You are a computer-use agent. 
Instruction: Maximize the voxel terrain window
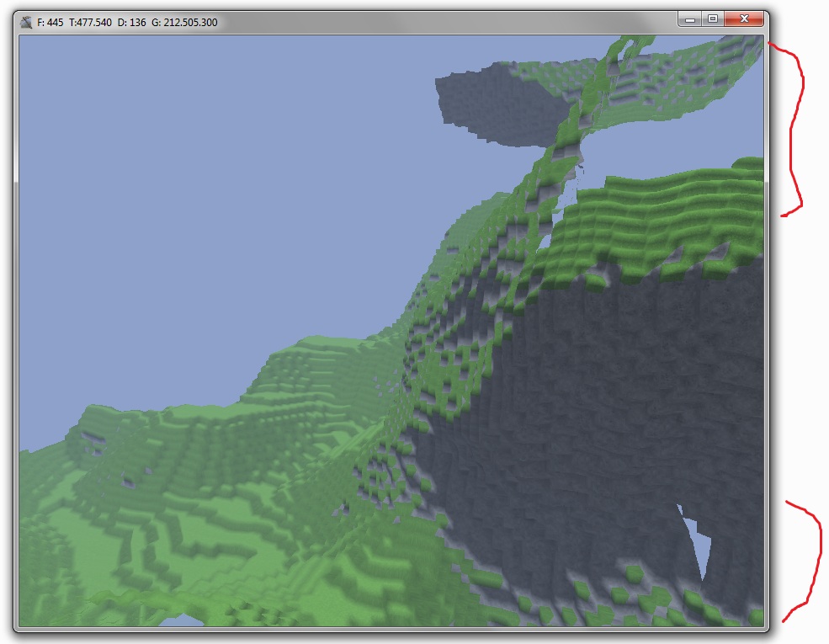(x=712, y=19)
